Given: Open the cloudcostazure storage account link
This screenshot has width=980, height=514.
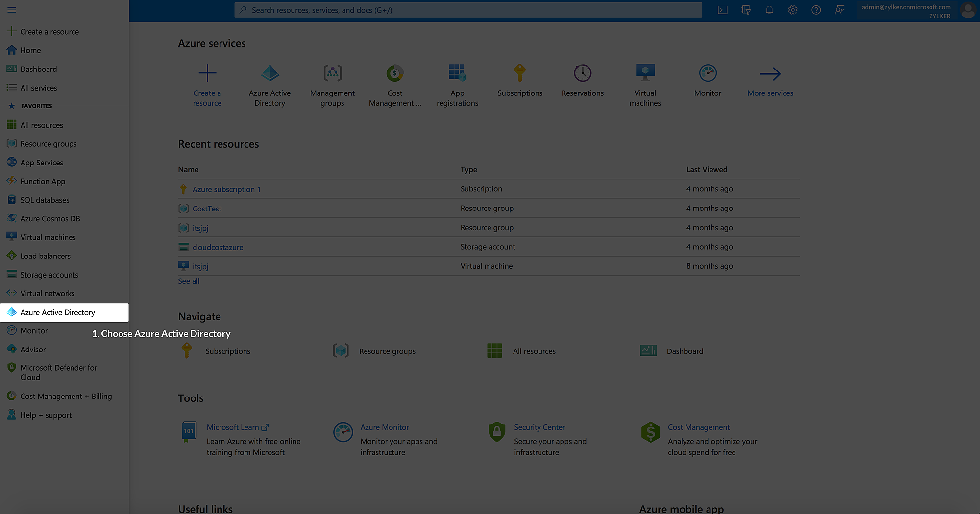Looking at the screenshot, I should [218, 248].
